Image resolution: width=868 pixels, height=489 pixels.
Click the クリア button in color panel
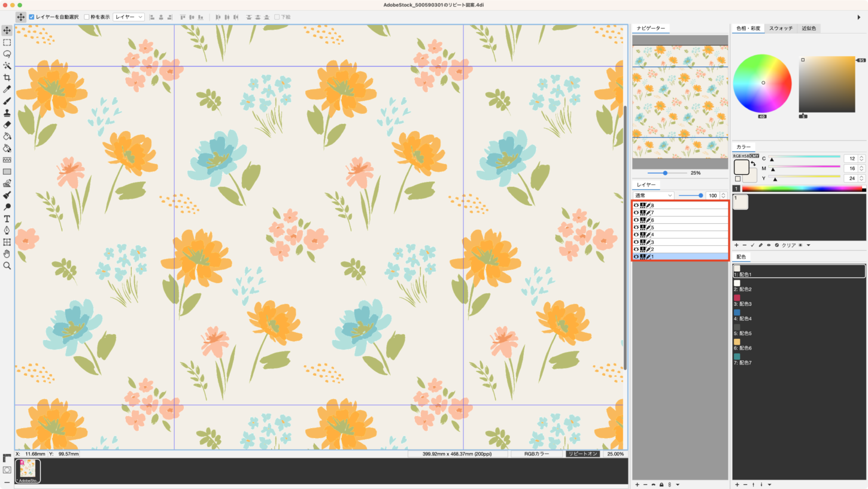788,245
